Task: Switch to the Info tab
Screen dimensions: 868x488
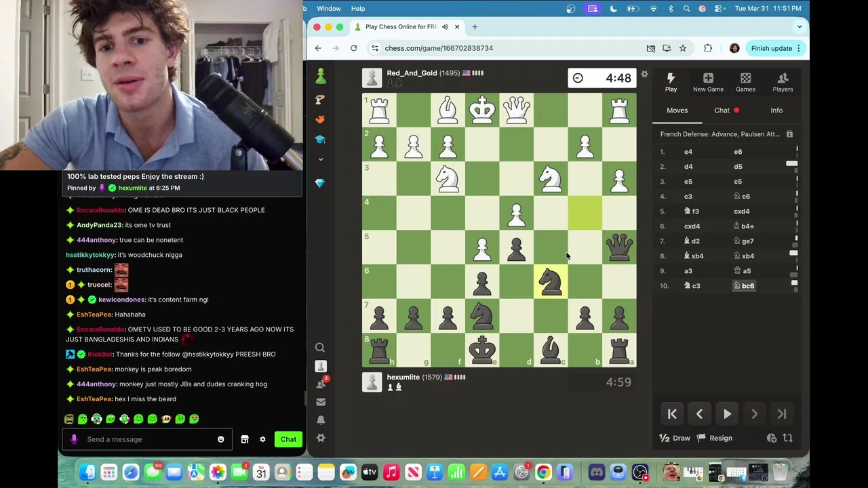Action: 776,110
